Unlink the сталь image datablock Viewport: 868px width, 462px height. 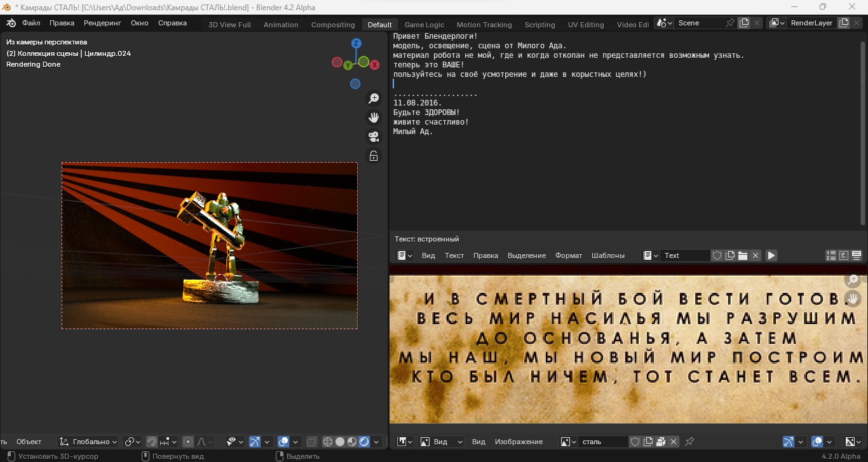tap(674, 442)
